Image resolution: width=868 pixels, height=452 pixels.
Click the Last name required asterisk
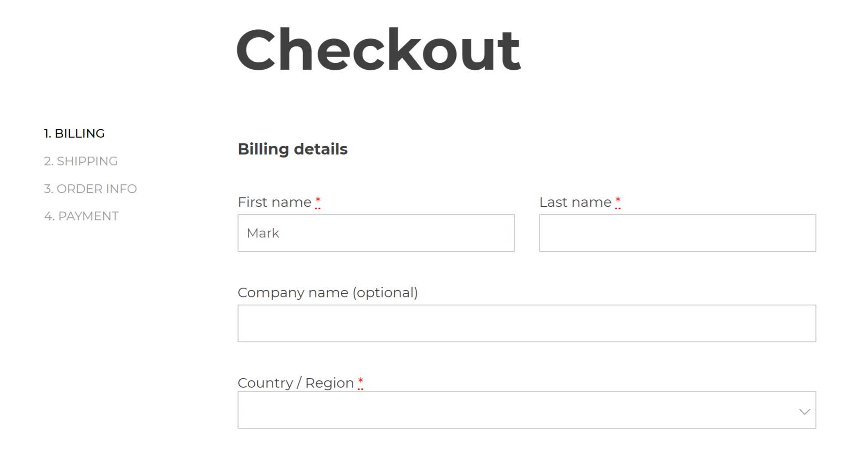pos(618,201)
